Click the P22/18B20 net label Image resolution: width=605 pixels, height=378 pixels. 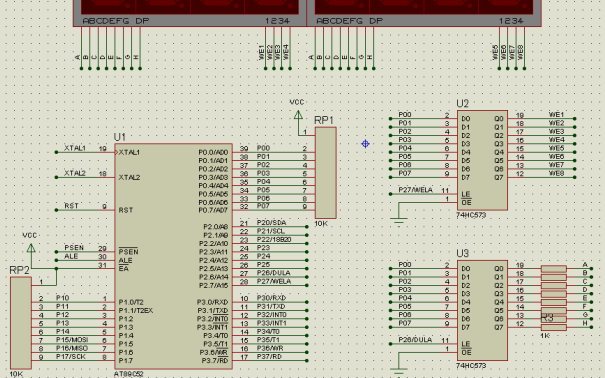click(274, 240)
